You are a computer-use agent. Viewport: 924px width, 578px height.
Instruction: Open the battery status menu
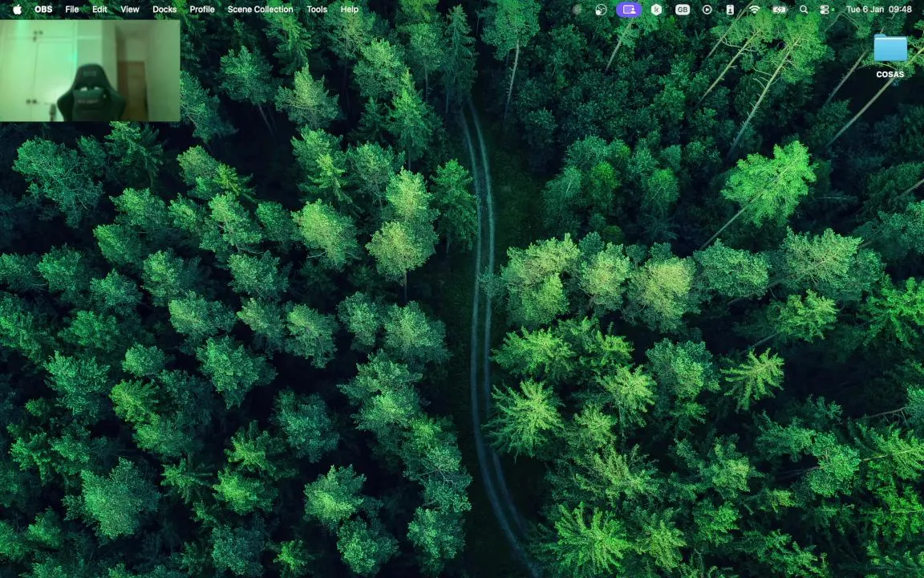779,10
